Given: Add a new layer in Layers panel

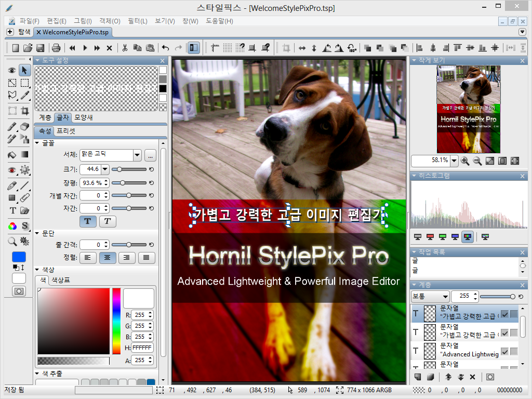Looking at the screenshot, I should [x=418, y=377].
